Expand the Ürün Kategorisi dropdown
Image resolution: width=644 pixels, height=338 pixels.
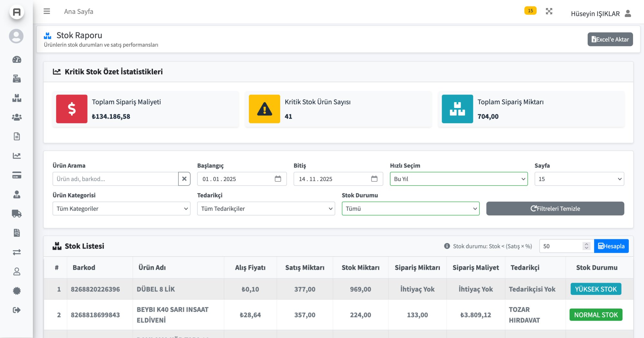[x=121, y=208]
